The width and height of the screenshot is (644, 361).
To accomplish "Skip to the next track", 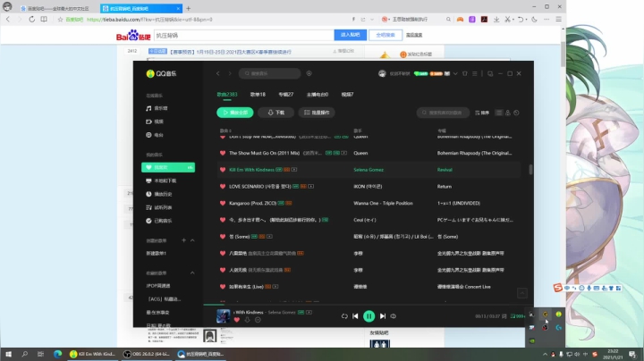I will [x=383, y=316].
